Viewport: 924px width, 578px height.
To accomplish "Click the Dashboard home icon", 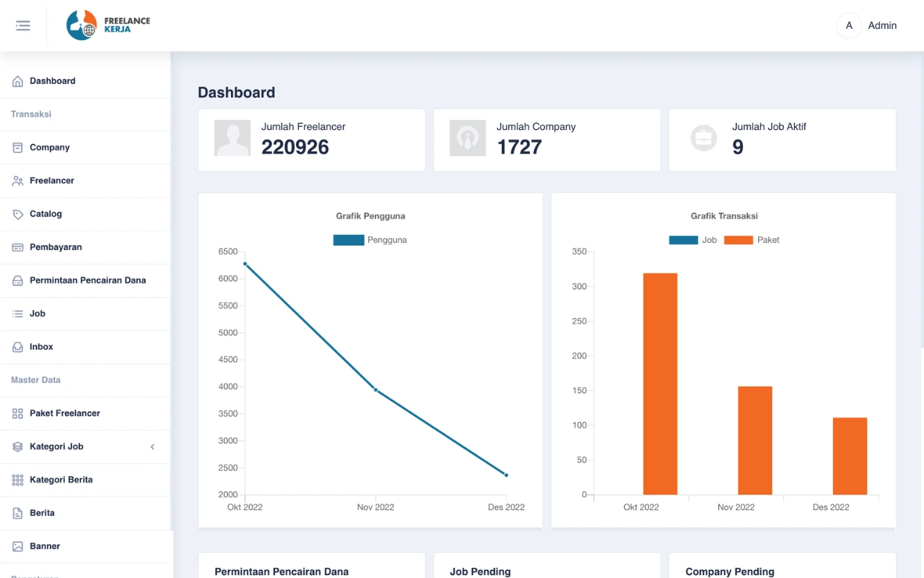I will click(18, 82).
